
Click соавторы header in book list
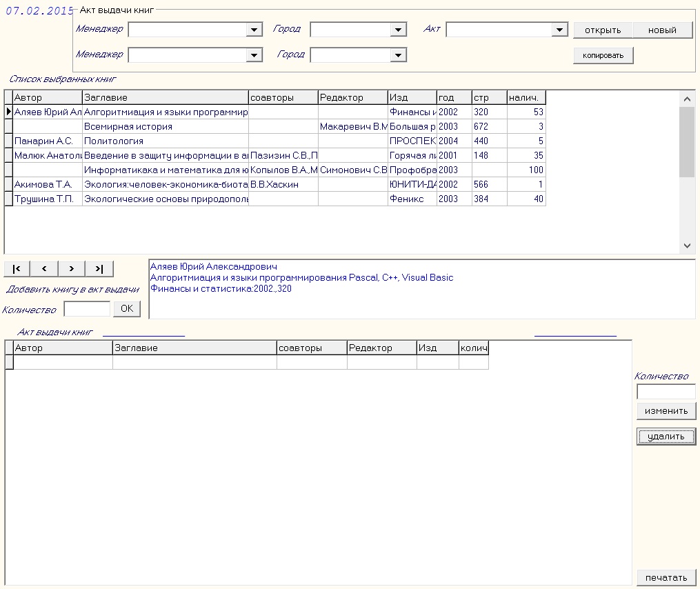(x=283, y=97)
